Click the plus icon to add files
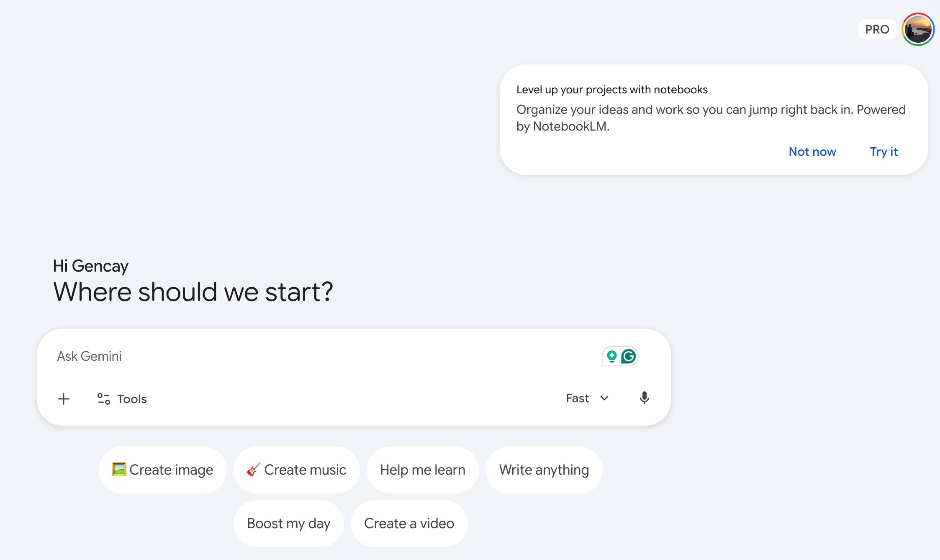The width and height of the screenshot is (940, 560). (x=64, y=398)
